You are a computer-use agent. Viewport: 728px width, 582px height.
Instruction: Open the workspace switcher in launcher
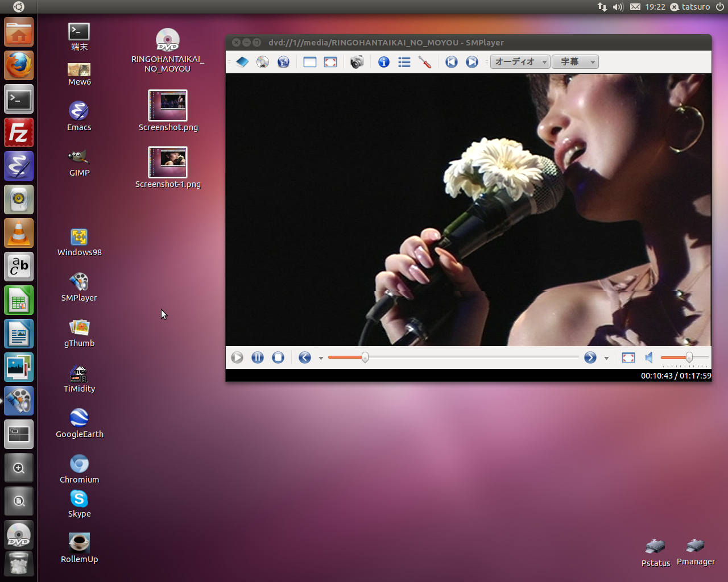coord(19,434)
